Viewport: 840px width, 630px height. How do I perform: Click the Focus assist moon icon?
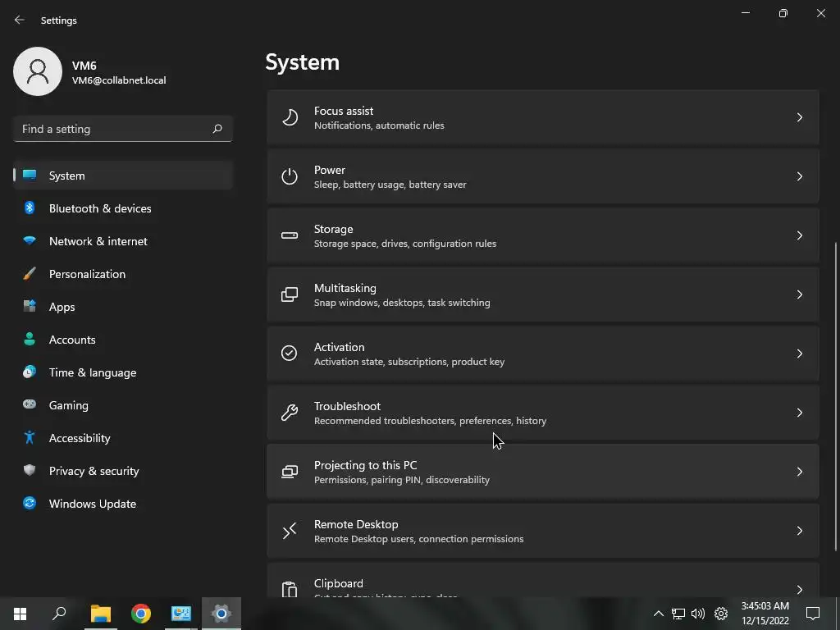tap(290, 117)
